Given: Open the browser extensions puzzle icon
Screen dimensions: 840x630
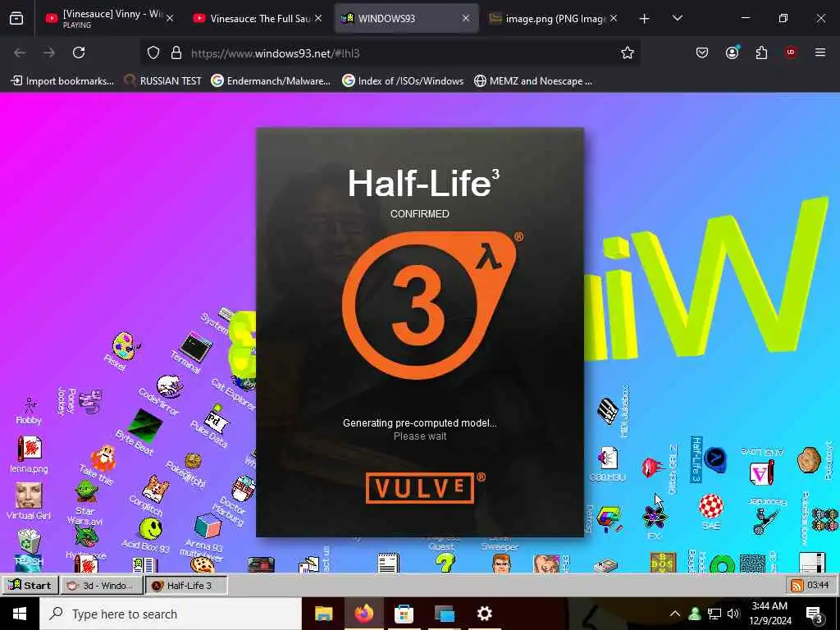Looking at the screenshot, I should pyautogui.click(x=761, y=52).
